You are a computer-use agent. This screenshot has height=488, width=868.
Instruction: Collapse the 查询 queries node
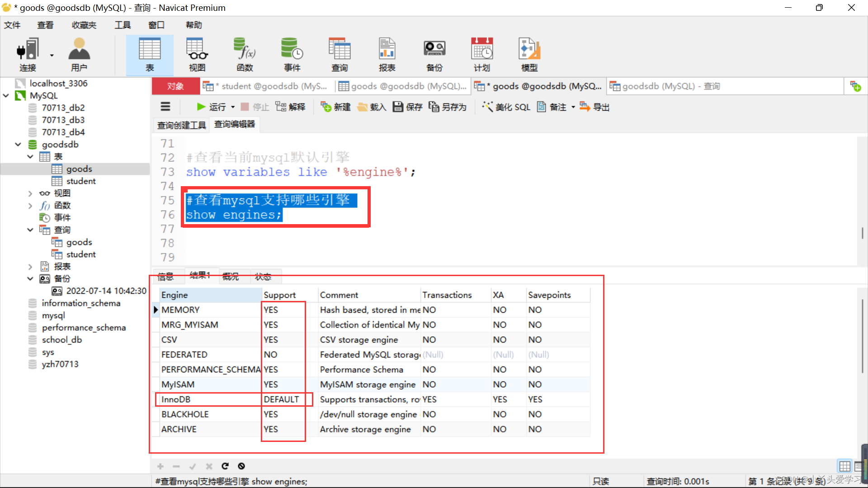click(30, 230)
